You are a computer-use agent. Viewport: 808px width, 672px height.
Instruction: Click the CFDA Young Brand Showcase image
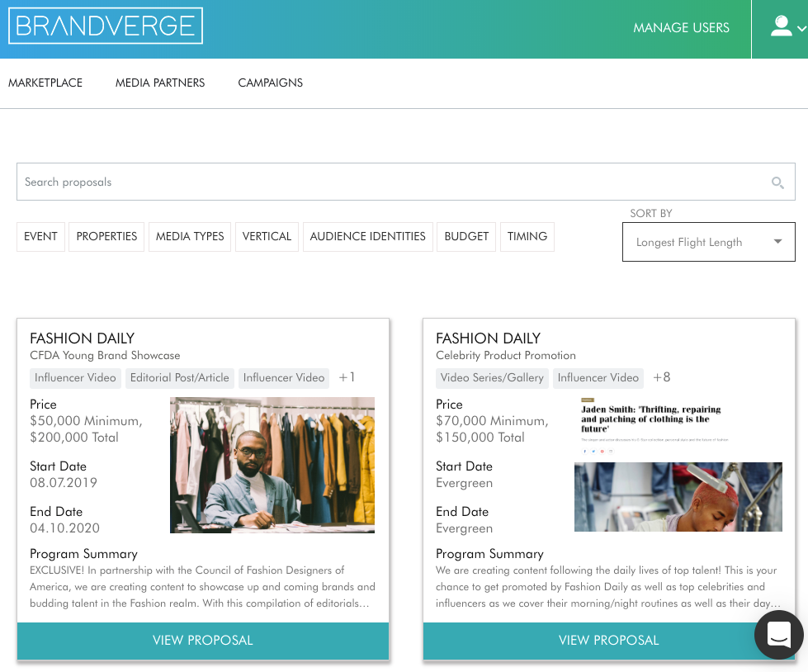pos(272,465)
